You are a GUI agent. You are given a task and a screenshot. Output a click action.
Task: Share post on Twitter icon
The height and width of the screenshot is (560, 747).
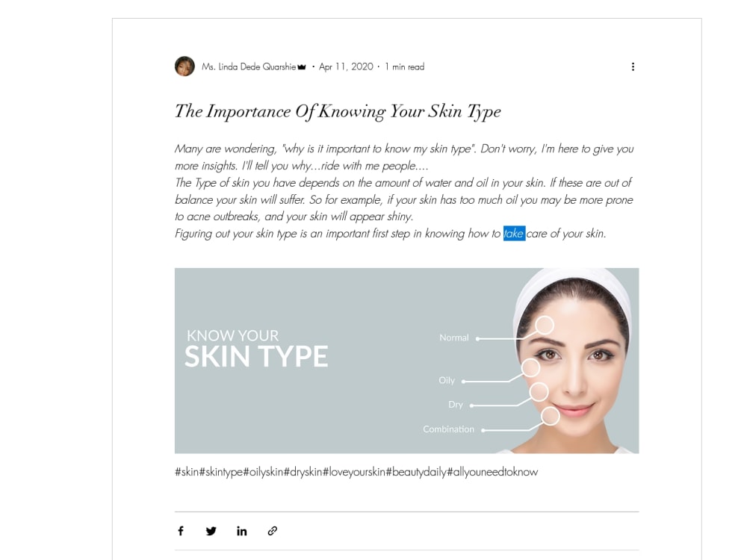[x=211, y=531]
